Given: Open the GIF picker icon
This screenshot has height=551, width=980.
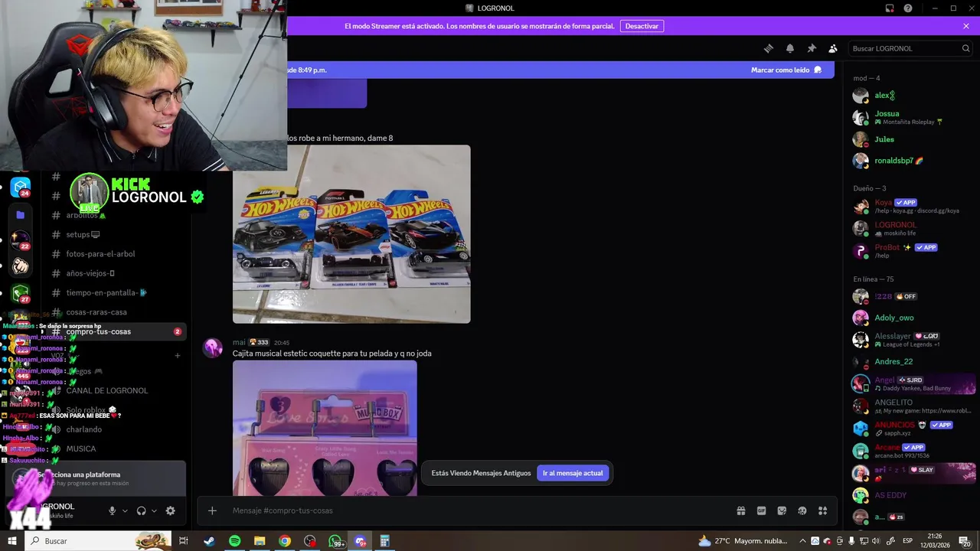Looking at the screenshot, I should click(762, 510).
